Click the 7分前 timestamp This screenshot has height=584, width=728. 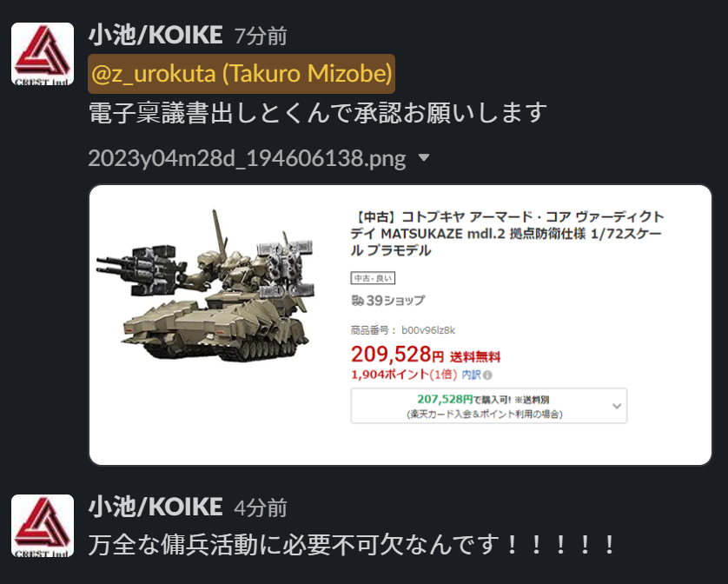(261, 36)
